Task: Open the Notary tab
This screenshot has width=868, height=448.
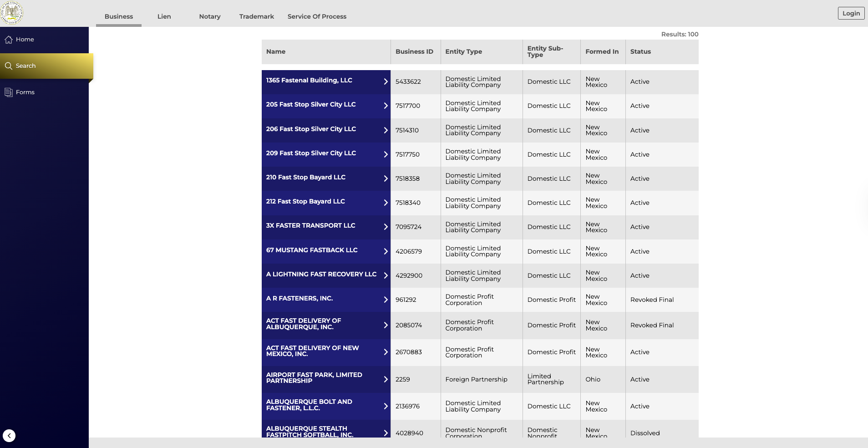Action: pos(209,16)
